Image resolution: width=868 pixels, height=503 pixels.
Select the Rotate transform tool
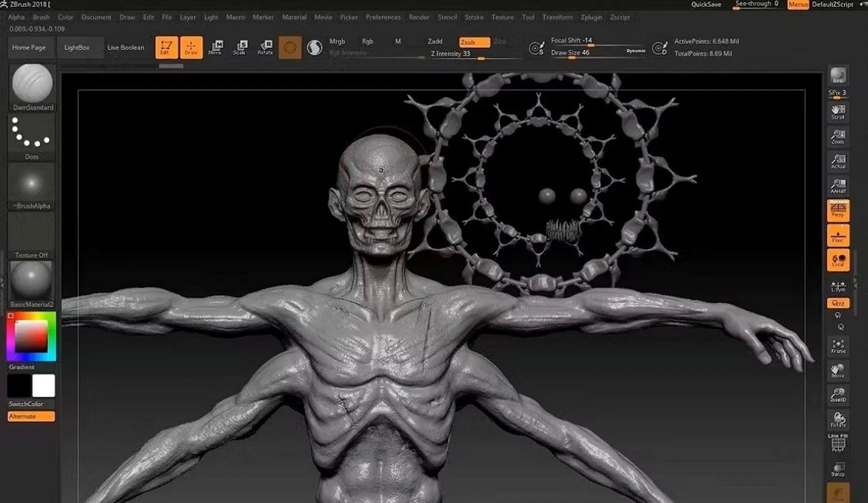pos(265,47)
